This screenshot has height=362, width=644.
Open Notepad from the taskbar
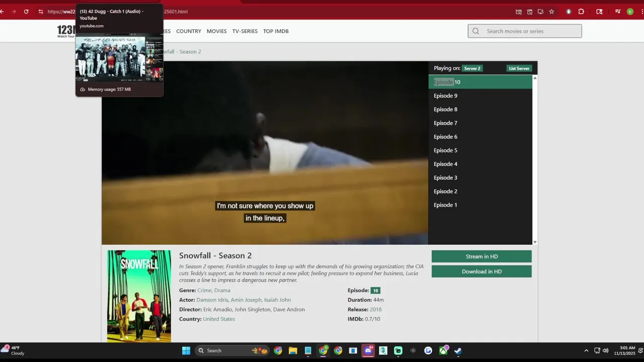(308, 350)
